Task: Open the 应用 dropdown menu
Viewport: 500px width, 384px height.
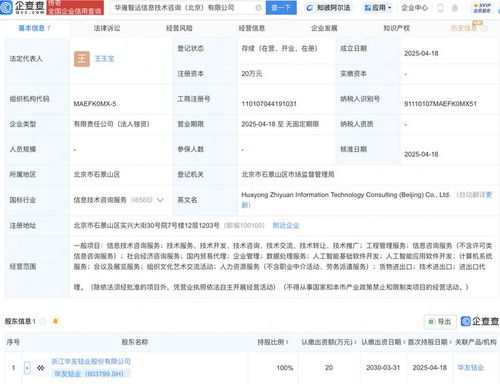Action: click(x=378, y=8)
